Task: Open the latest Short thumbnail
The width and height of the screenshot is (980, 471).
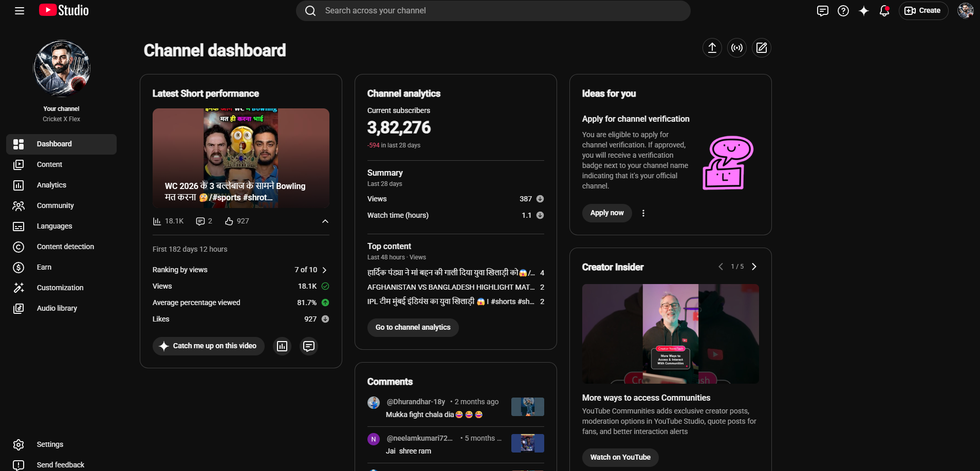Action: pyautogui.click(x=241, y=158)
